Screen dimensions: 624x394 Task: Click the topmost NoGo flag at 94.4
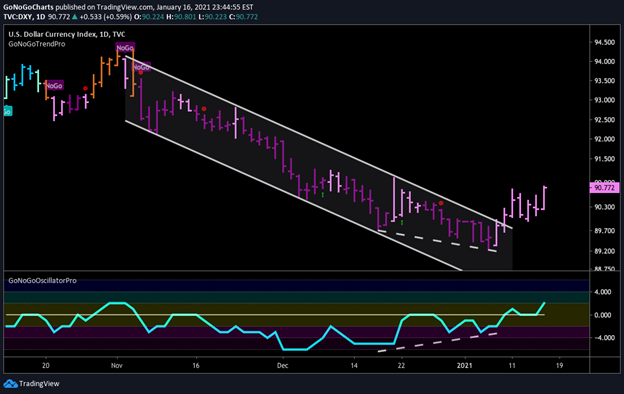(125, 48)
